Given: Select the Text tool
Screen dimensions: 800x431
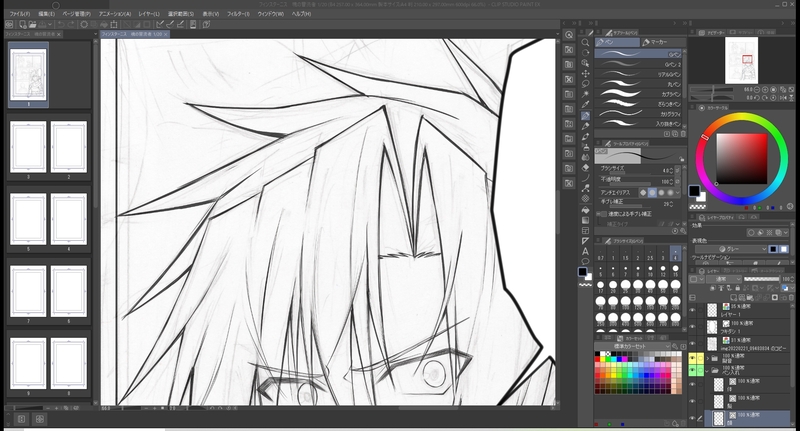Looking at the screenshot, I should [x=585, y=251].
